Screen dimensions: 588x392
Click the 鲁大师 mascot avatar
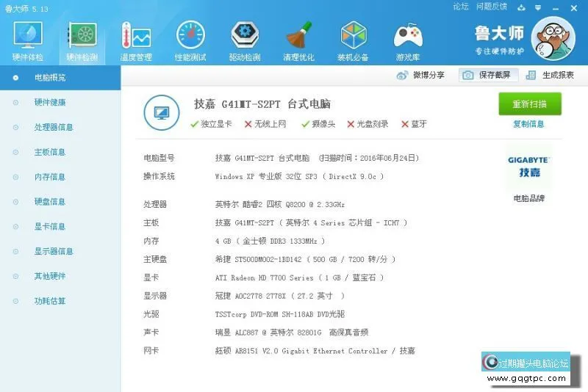(553, 39)
